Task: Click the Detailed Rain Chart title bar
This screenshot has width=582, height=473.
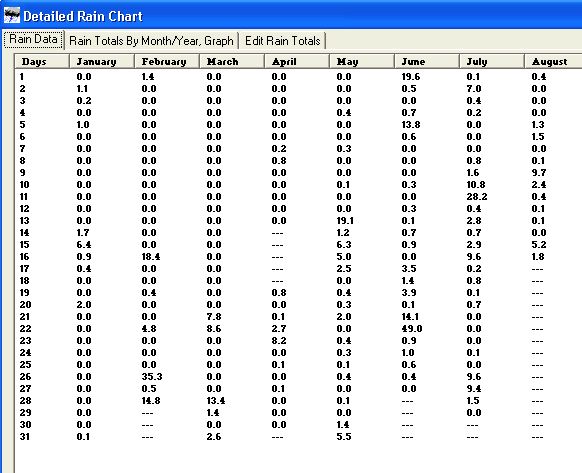Action: pyautogui.click(x=291, y=16)
